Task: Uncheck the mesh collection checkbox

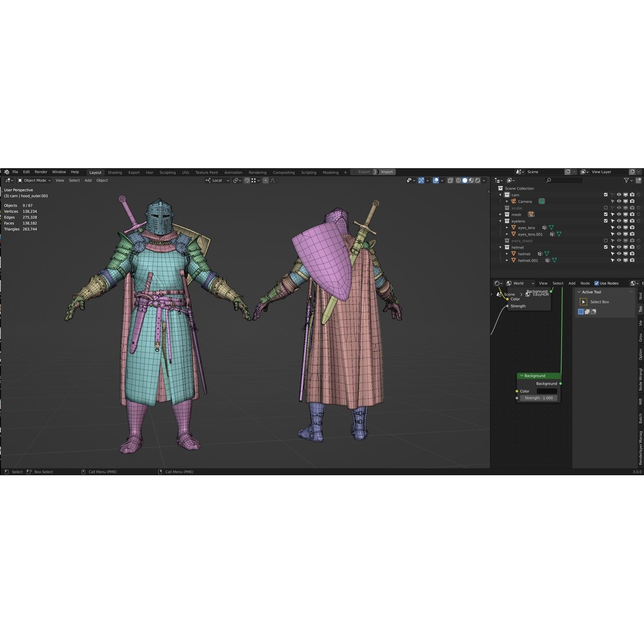Action: (606, 215)
